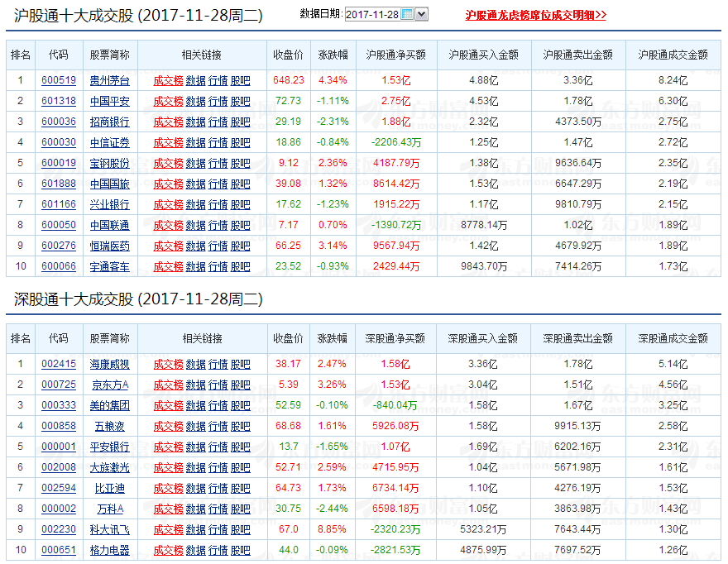Open 股吧 link in 格力电器 row
728x564 pixels.
pyautogui.click(x=240, y=550)
